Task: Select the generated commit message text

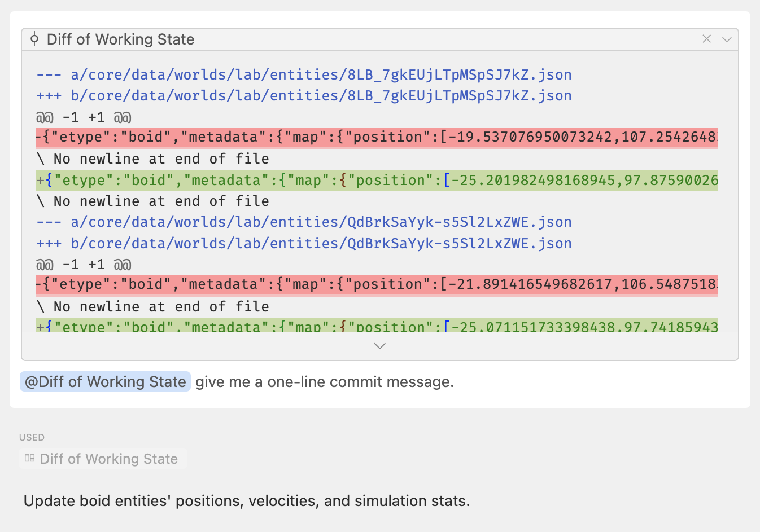Action: (x=246, y=501)
